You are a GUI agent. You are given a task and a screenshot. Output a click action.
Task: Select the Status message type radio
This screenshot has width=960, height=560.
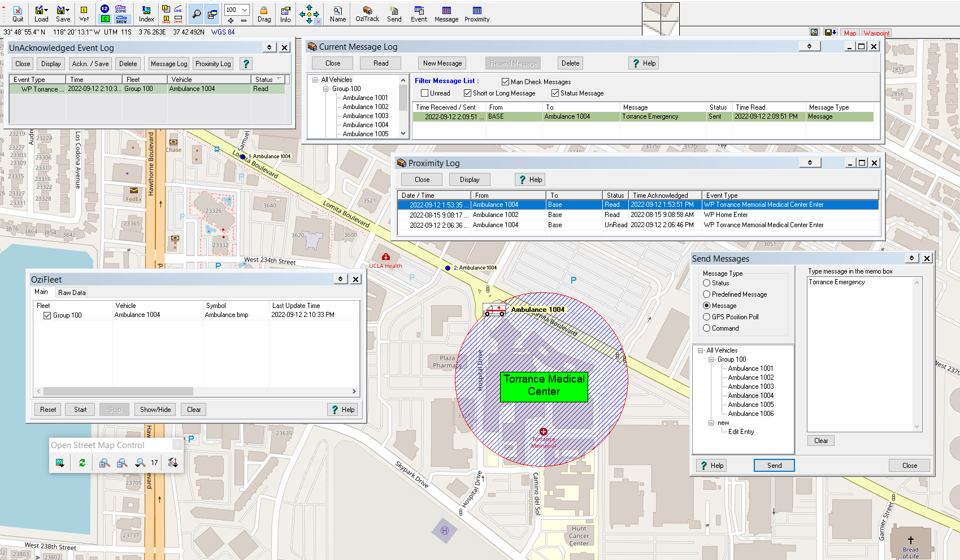coord(707,283)
